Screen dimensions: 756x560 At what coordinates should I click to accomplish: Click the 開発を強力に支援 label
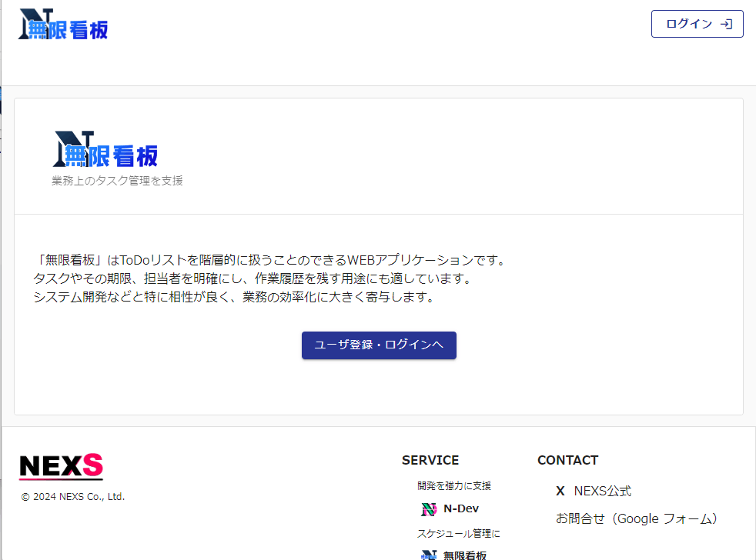coord(454,486)
